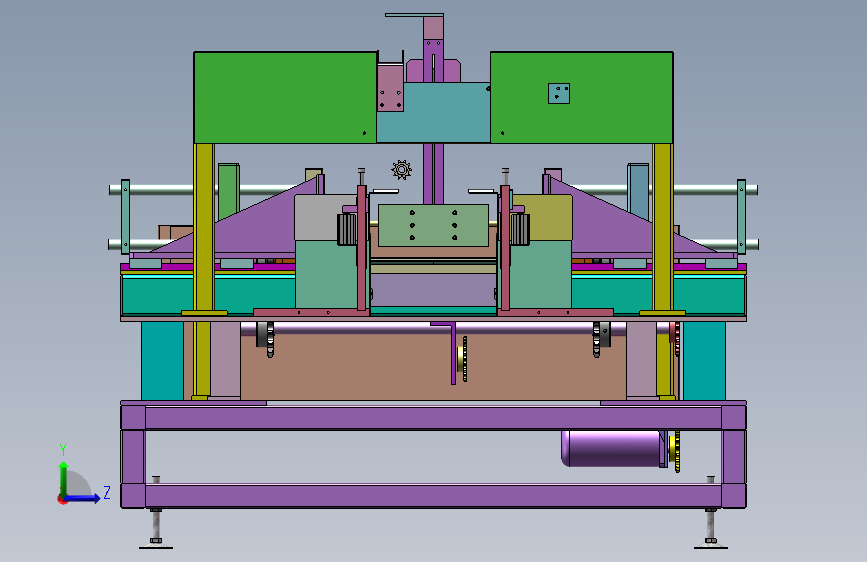Click the 'Z' axis label
The height and width of the screenshot is (562, 867).
107,492
